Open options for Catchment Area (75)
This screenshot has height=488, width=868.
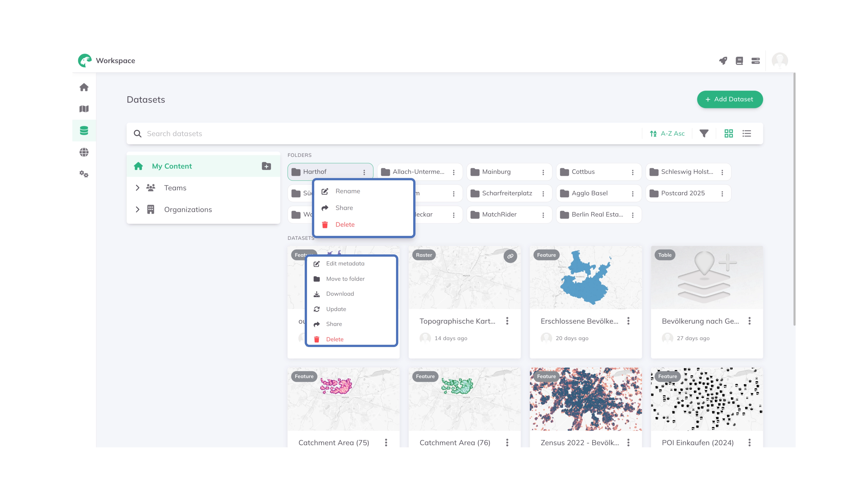(386, 443)
